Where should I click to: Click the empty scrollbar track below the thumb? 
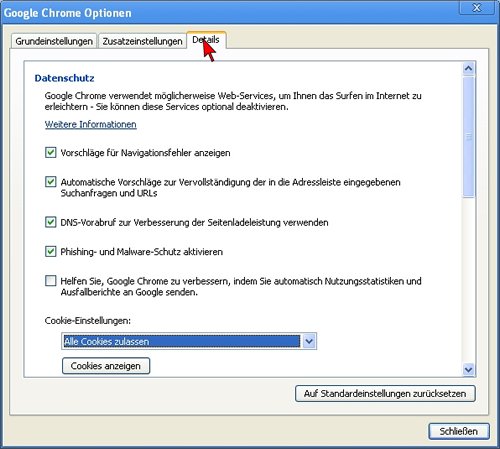[469, 280]
